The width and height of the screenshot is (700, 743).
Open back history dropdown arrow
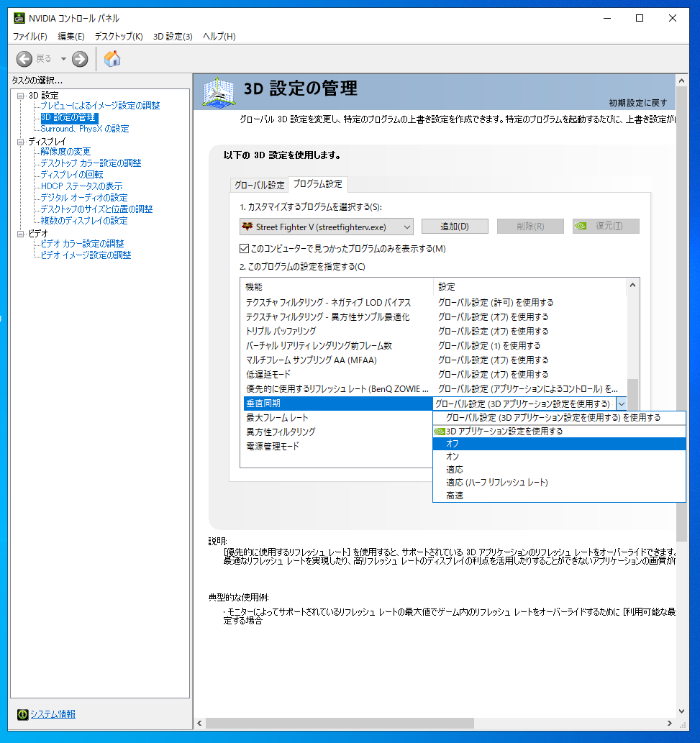(x=63, y=59)
